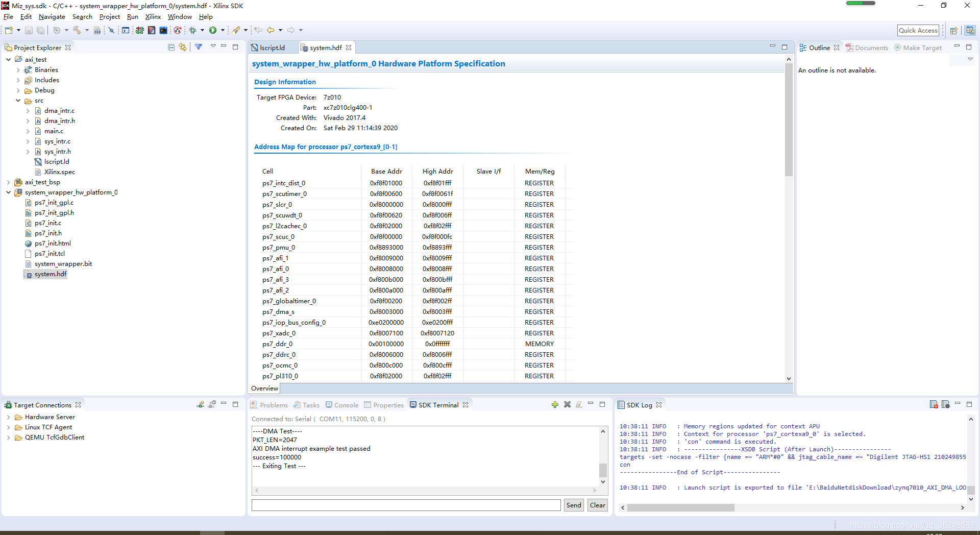The height and width of the screenshot is (535, 980).
Task: Open the Xilinx menu
Action: (153, 17)
